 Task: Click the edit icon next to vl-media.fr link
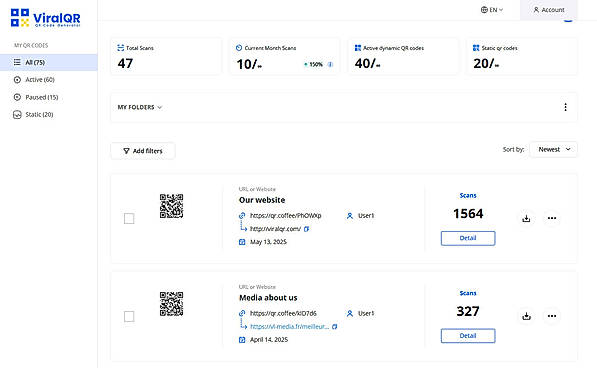pos(335,327)
